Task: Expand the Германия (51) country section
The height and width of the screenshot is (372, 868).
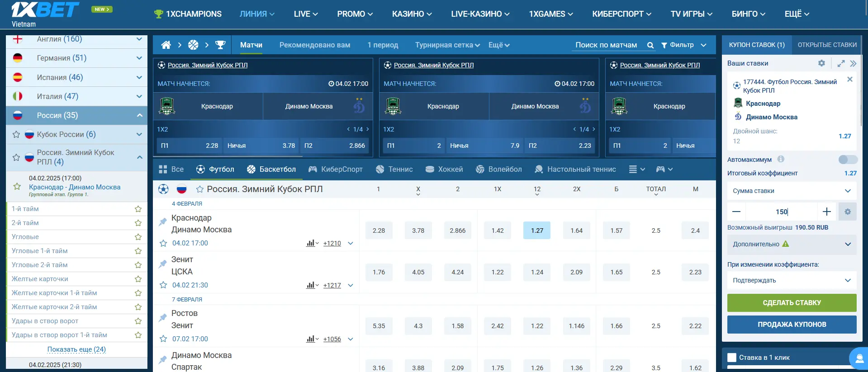Action: click(x=139, y=58)
